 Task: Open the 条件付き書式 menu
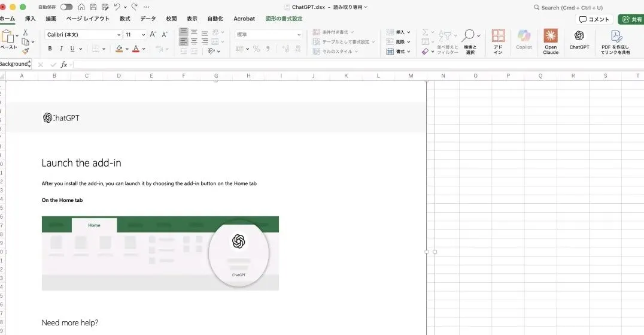click(x=333, y=32)
